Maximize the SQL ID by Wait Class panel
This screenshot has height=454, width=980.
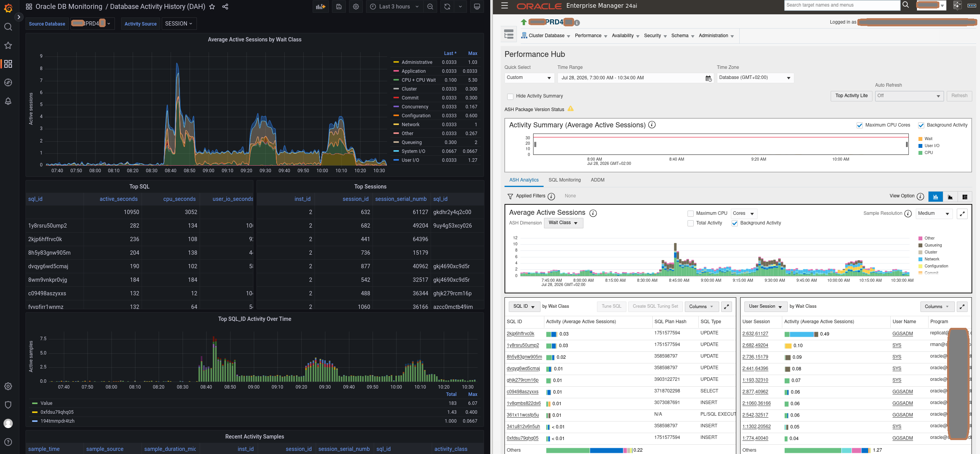727,307
